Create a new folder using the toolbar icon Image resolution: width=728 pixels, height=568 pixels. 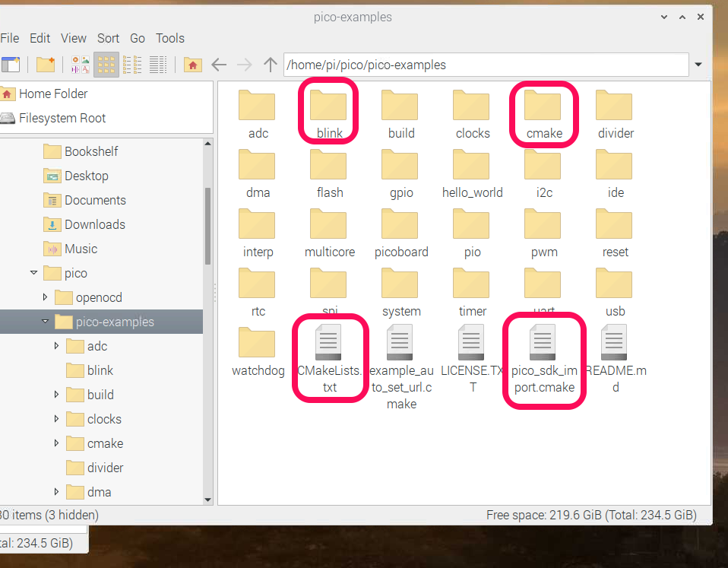46,65
